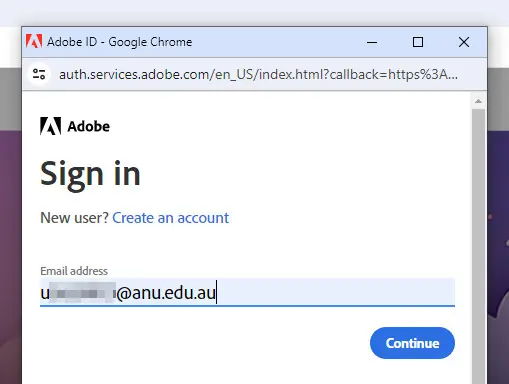Minimize the Adobe ID Chrome window

[372, 42]
